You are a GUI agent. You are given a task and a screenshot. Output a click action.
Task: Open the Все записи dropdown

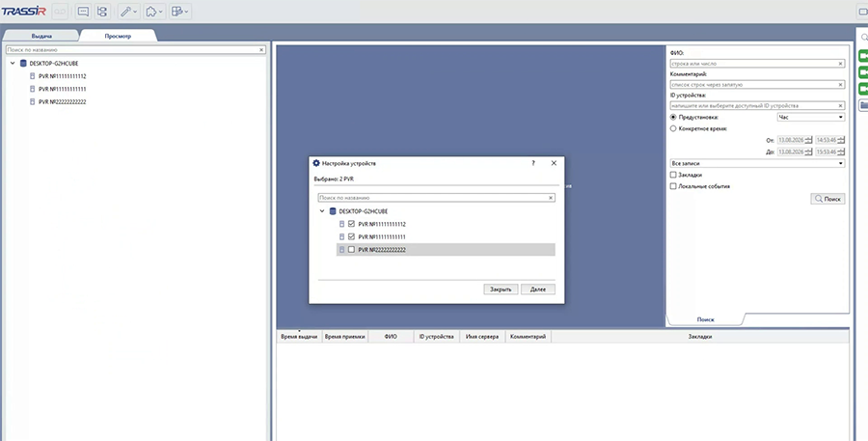[x=757, y=163]
